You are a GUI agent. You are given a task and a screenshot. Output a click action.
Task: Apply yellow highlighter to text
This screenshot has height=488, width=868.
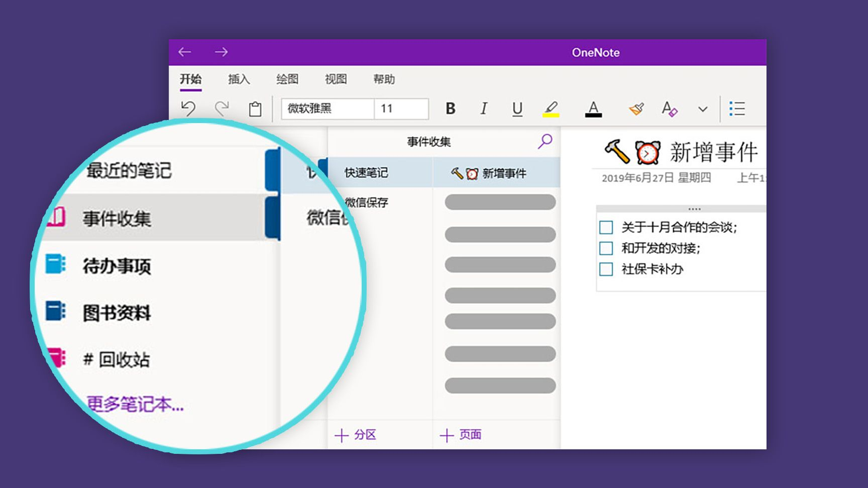[x=551, y=109]
